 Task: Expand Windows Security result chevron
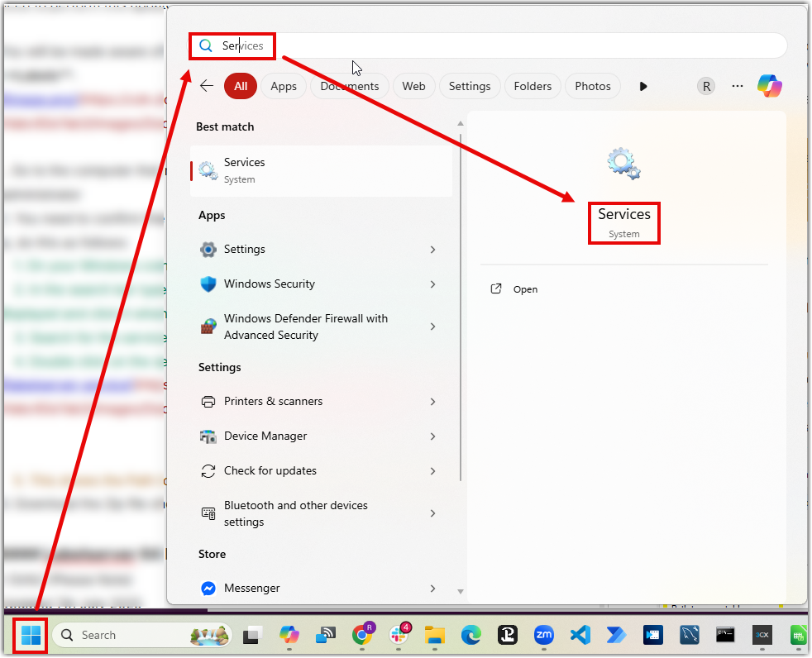(433, 284)
